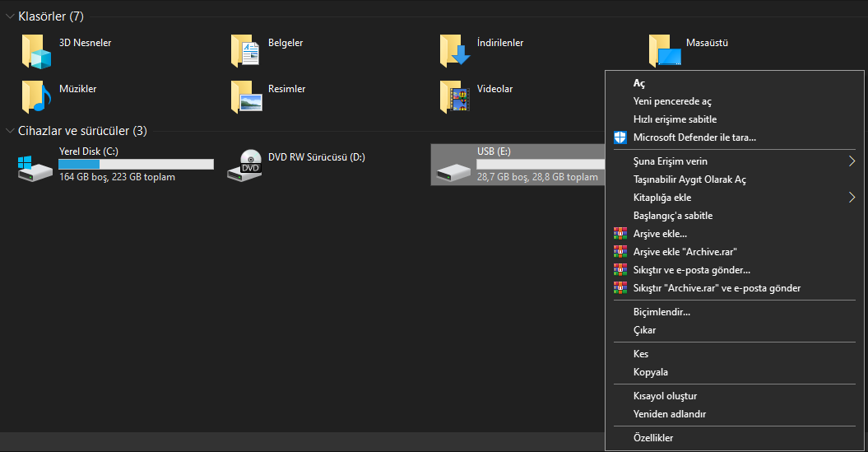
Task: Click the Microsoft Defender shield icon
Action: (x=620, y=137)
